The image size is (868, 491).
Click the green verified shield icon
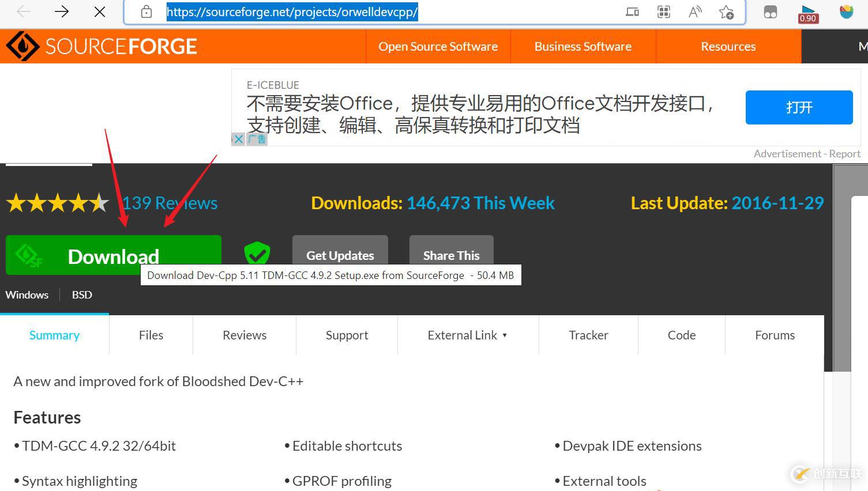(x=257, y=254)
